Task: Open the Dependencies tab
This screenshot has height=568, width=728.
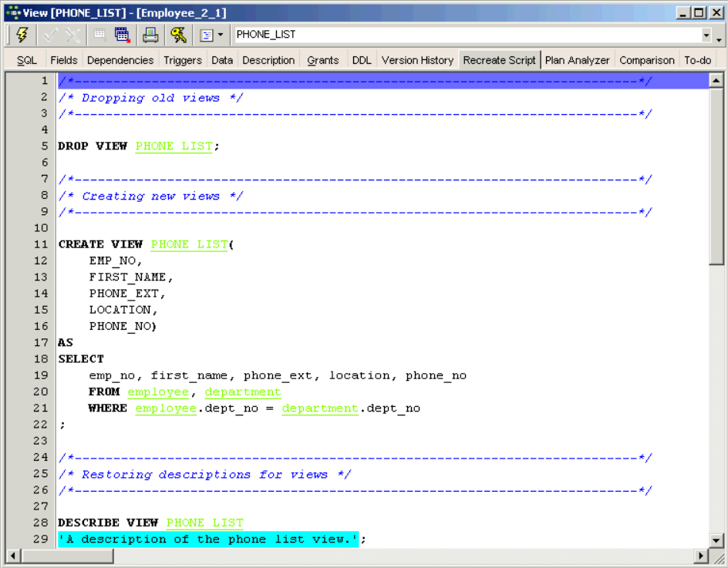Action: coord(120,60)
